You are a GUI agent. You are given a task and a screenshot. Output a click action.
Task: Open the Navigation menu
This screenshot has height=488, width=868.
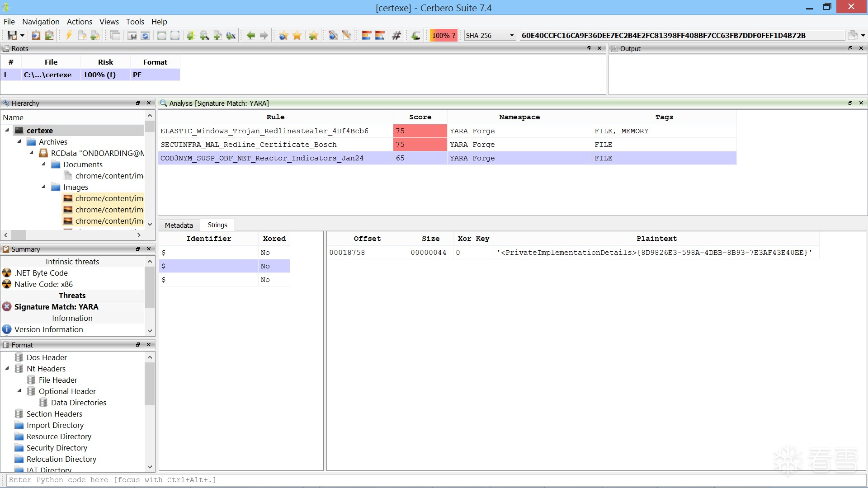pyautogui.click(x=41, y=22)
